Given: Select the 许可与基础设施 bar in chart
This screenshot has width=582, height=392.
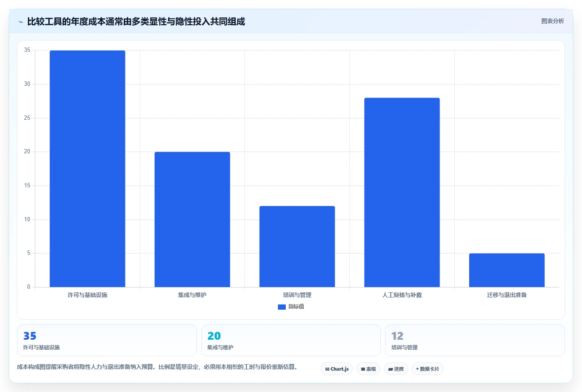Looking at the screenshot, I should (x=87, y=169).
